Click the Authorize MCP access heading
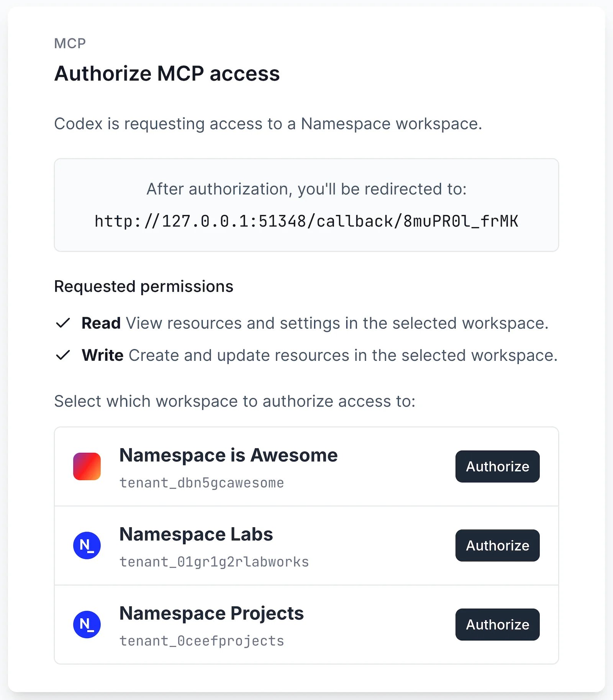This screenshot has height=700, width=613. [x=167, y=74]
